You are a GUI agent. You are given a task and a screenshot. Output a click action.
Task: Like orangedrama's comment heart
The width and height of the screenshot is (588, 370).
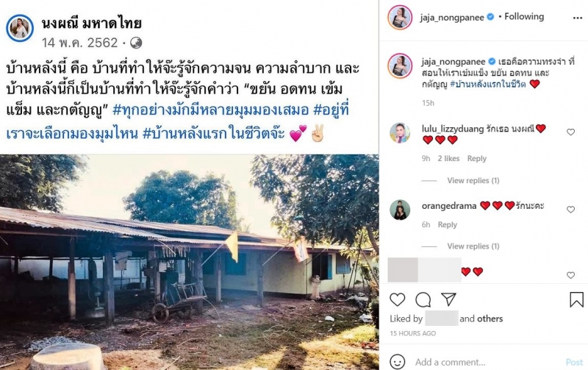click(570, 210)
